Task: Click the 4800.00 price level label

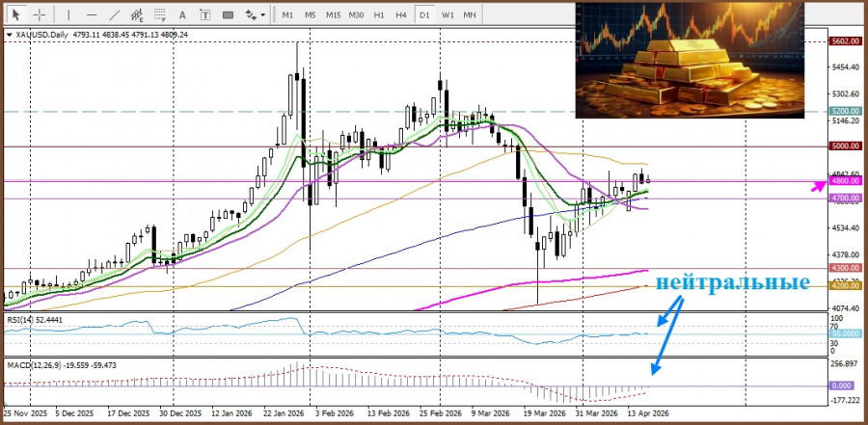Action: [x=844, y=180]
